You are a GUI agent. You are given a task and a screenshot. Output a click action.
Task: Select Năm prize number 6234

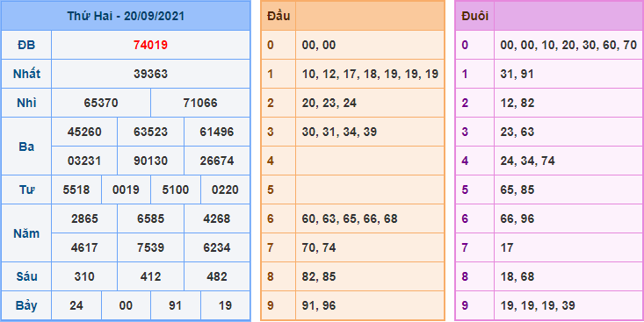pyautogui.click(x=217, y=247)
